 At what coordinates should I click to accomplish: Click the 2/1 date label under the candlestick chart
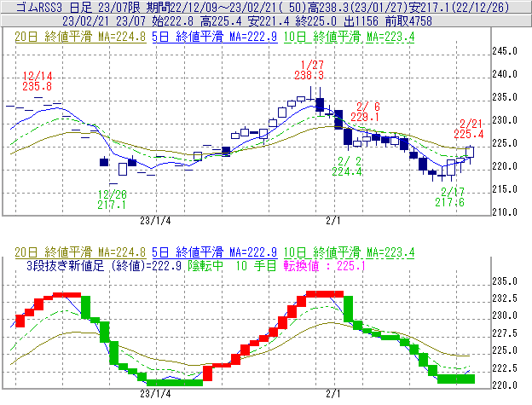click(333, 221)
